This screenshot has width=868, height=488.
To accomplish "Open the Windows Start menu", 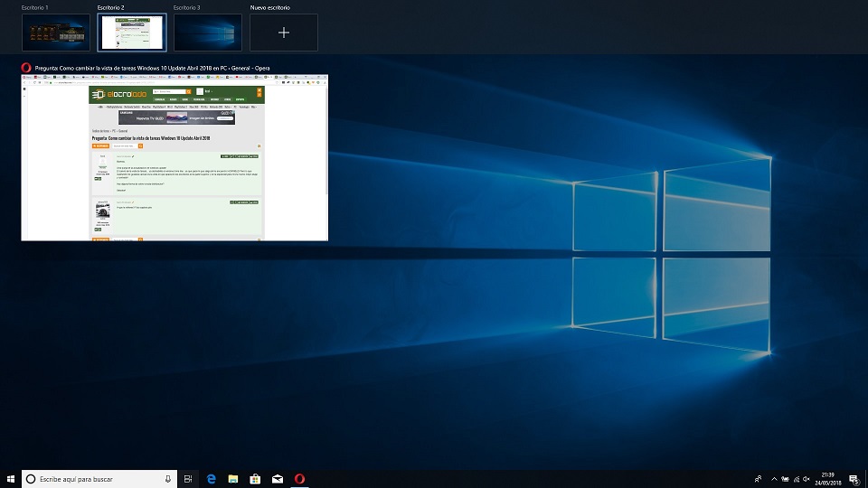I will coord(11,479).
